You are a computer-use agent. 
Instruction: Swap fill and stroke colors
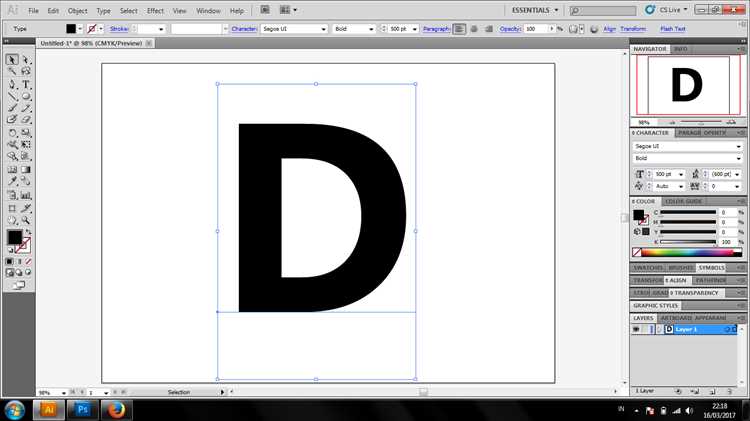(x=28, y=232)
